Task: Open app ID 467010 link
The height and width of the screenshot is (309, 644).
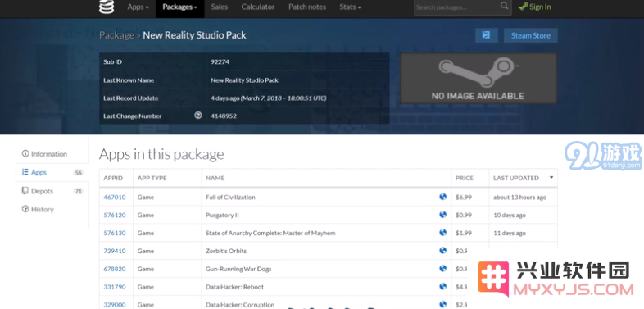Action: point(115,198)
